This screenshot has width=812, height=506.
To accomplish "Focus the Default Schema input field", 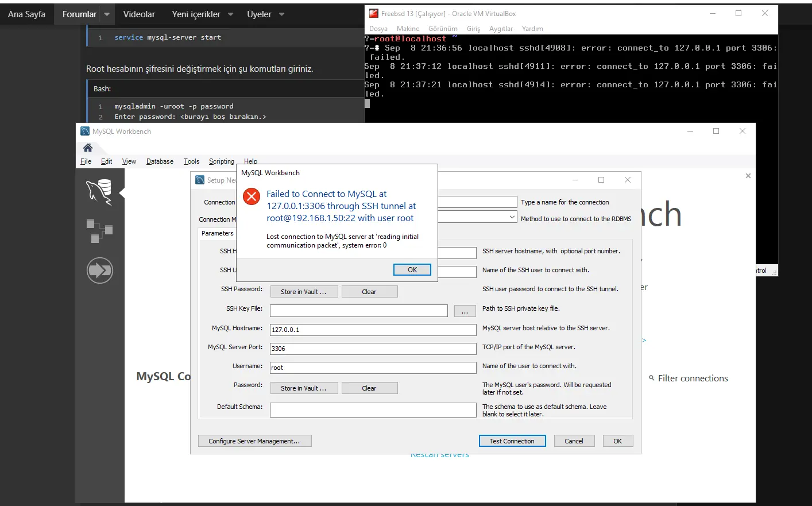I will click(x=373, y=410).
